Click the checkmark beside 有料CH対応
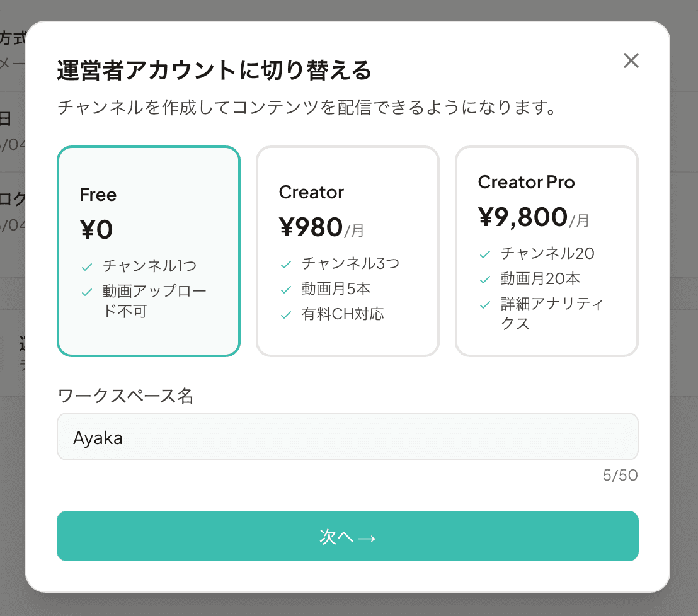Image resolution: width=698 pixels, height=616 pixels. click(x=285, y=314)
